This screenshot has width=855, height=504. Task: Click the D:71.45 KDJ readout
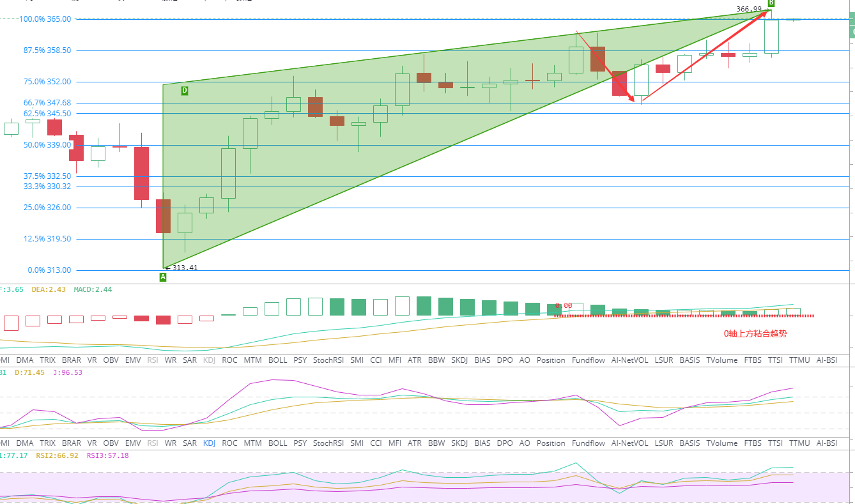[28, 372]
